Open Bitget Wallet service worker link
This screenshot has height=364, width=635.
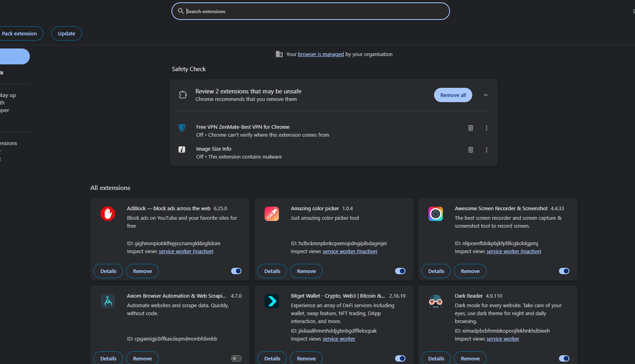(x=339, y=339)
